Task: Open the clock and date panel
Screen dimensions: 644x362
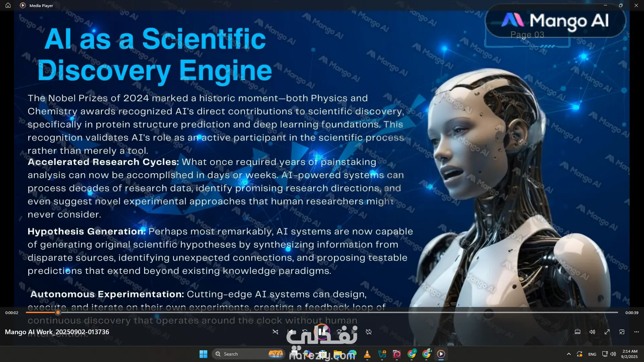Action: pyautogui.click(x=630, y=354)
